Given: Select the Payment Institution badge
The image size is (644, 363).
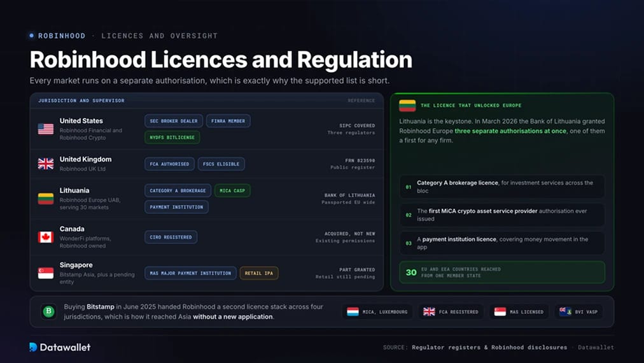Looking at the screenshot, I should pyautogui.click(x=176, y=207).
